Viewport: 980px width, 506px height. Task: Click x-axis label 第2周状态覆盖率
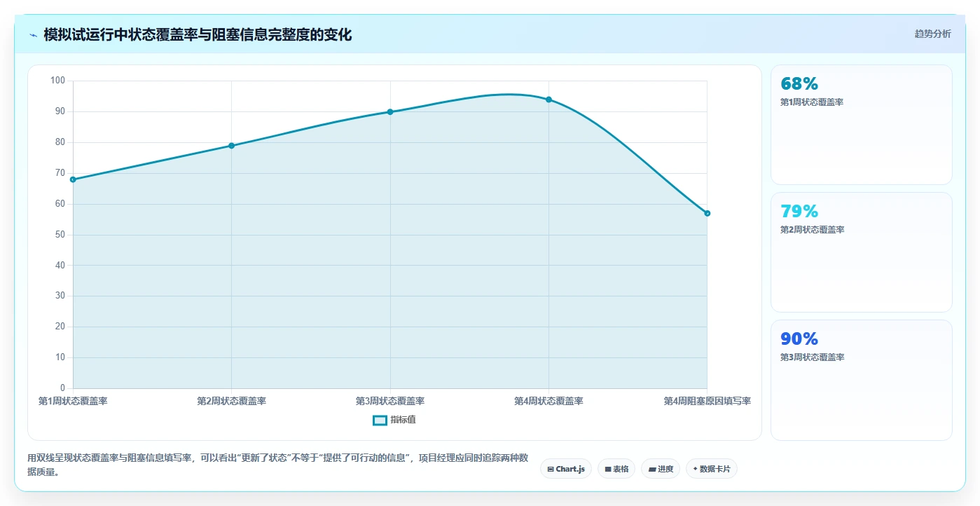point(231,401)
